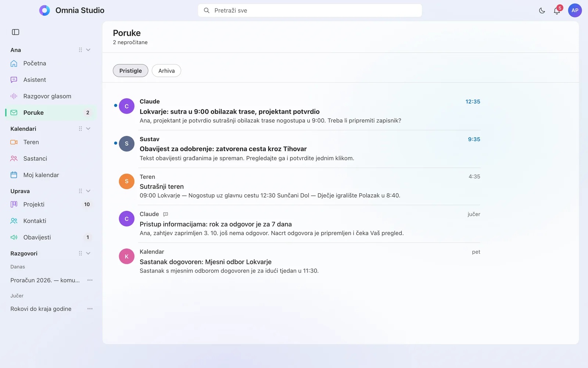Collapse the Kalendari section chevron
The height and width of the screenshot is (368, 588).
[88, 129]
